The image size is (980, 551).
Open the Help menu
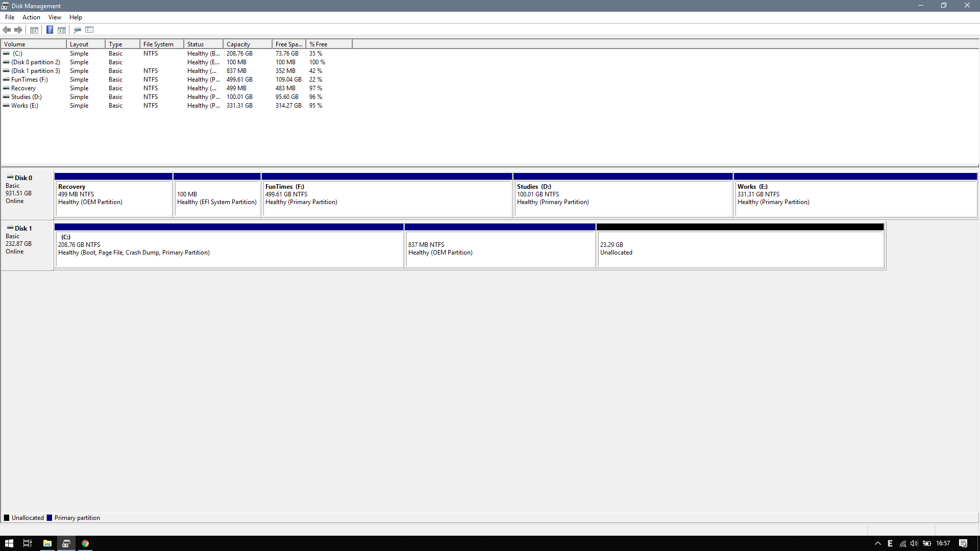coord(76,17)
